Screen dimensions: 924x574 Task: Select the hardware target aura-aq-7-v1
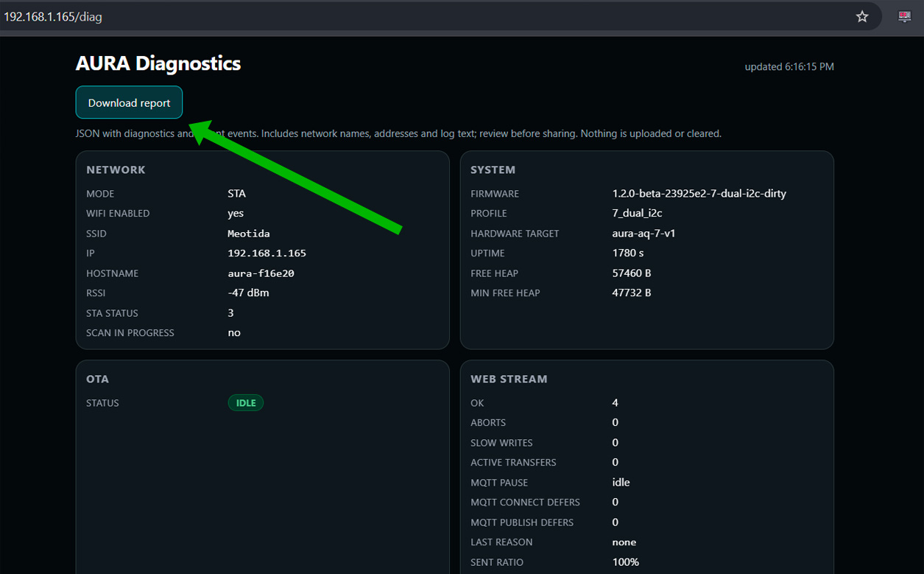pos(644,234)
